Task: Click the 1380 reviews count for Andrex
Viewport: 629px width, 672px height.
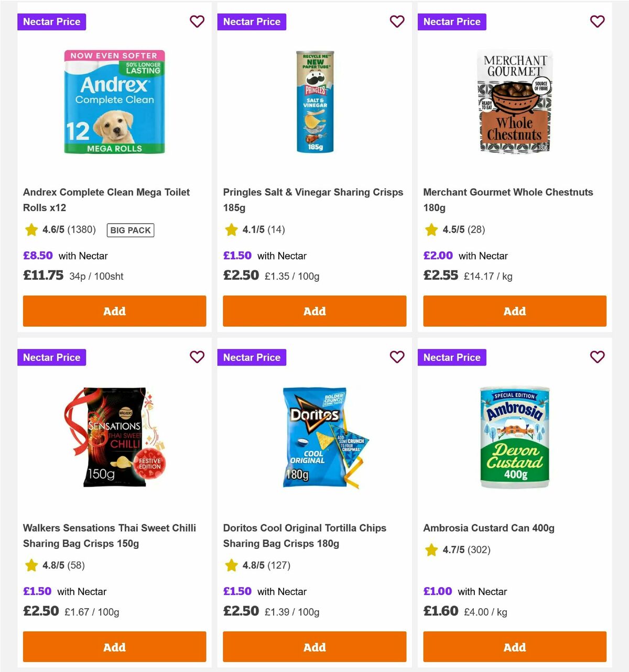Action: point(82,229)
